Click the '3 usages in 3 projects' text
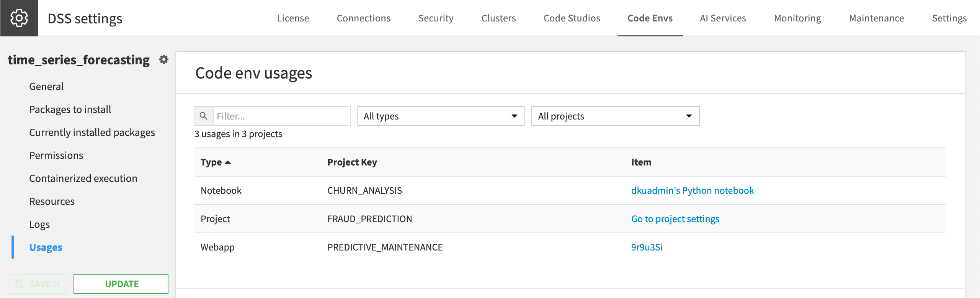This screenshot has height=298, width=980. click(238, 134)
